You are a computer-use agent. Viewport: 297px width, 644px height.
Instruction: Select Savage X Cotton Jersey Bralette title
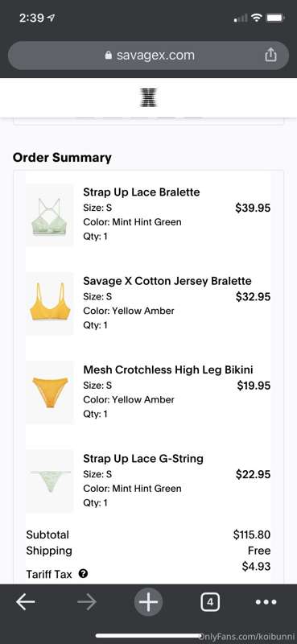click(167, 281)
